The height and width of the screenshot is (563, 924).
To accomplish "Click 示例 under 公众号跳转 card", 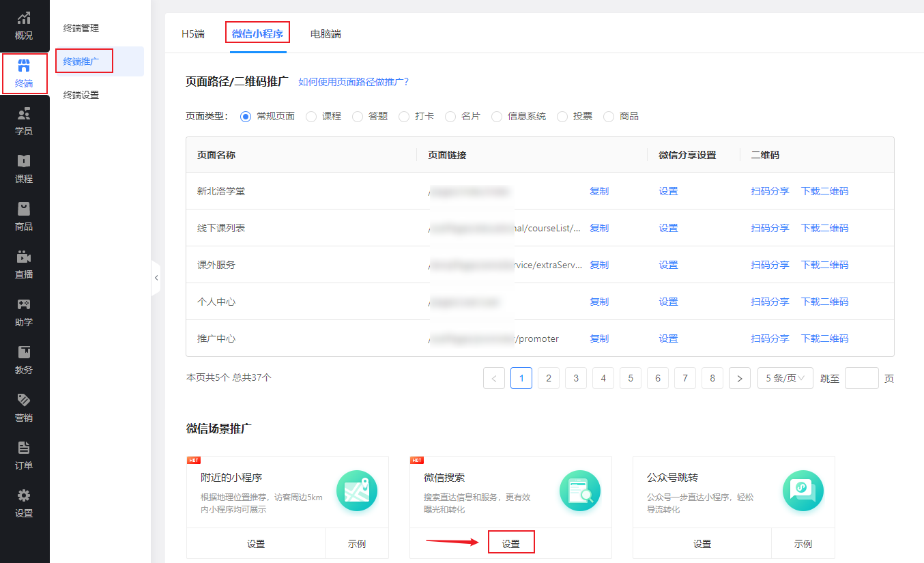I will click(803, 544).
